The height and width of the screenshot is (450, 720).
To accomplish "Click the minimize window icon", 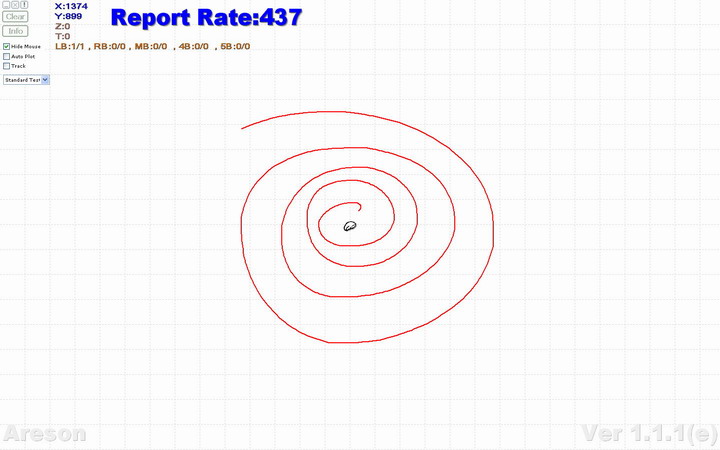I will point(6,5).
